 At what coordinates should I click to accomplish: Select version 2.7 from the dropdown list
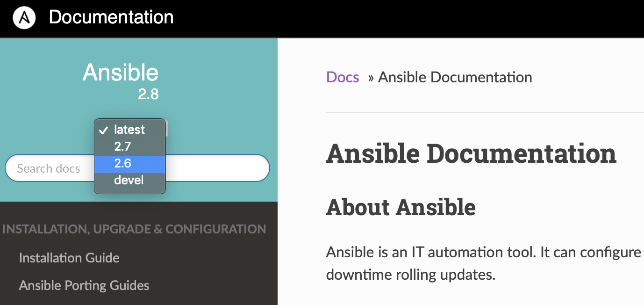pos(123,147)
